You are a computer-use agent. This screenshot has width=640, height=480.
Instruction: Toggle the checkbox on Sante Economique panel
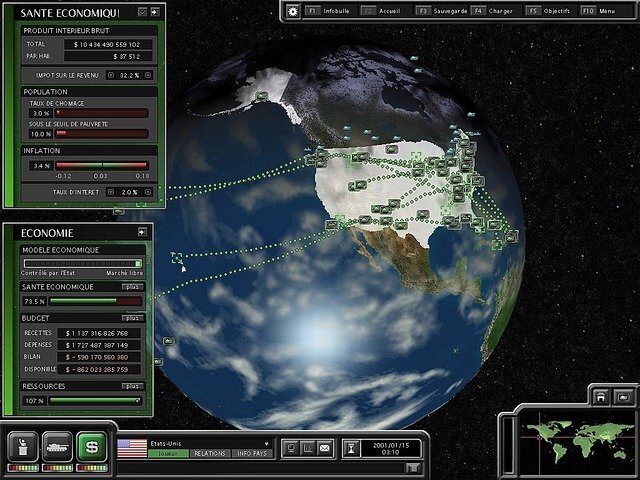(142, 12)
